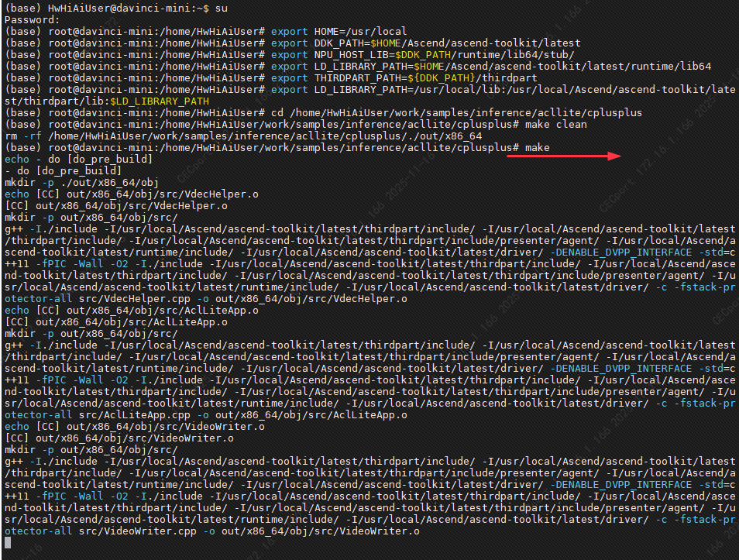Click the 'DDK_PATH=$HOME/Ascend/ascend-toolkit/latest' text
The height and width of the screenshot is (560, 739).
[447, 43]
